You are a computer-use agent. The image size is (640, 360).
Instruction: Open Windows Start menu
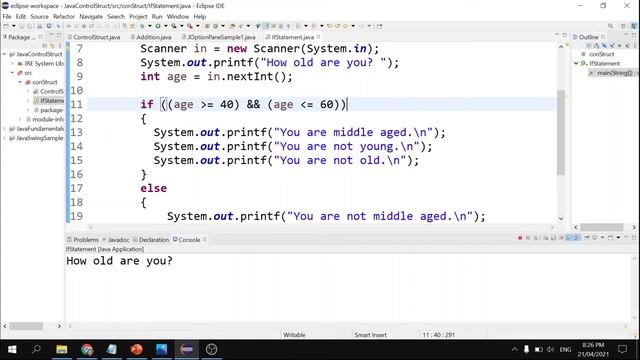(12, 349)
